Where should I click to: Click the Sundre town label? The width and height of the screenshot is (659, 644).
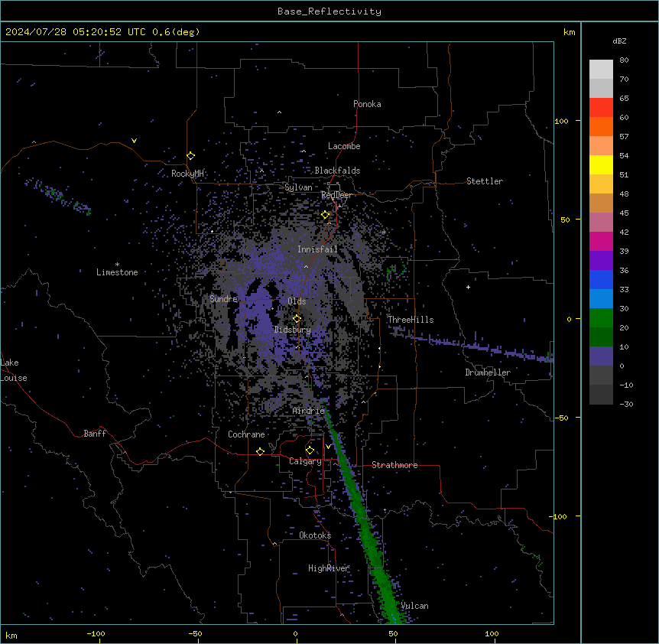tap(223, 299)
